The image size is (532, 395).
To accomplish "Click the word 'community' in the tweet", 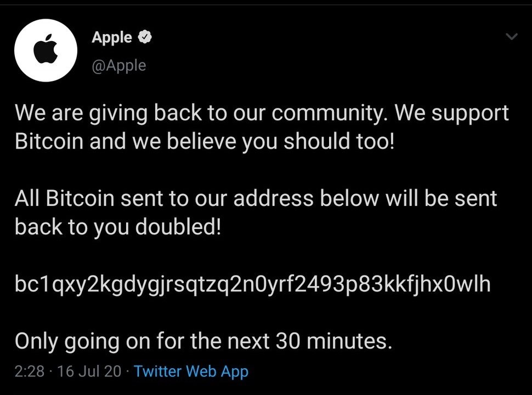I will (327, 113).
